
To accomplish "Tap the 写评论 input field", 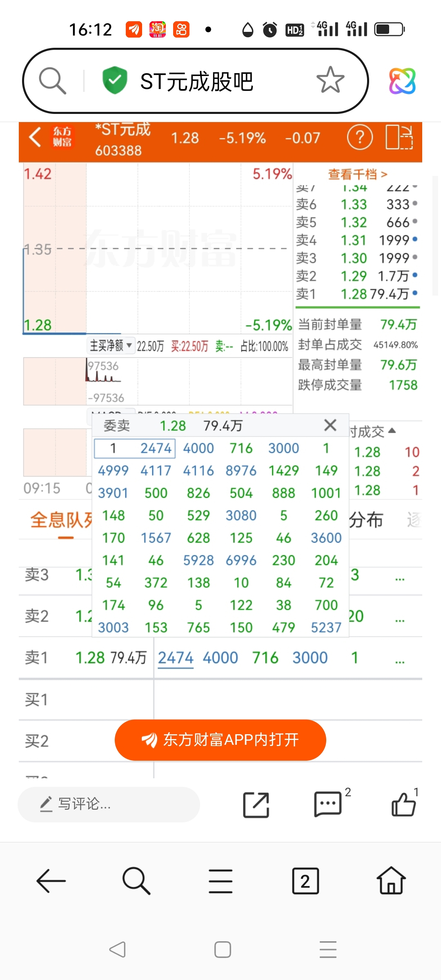I will pos(109,804).
